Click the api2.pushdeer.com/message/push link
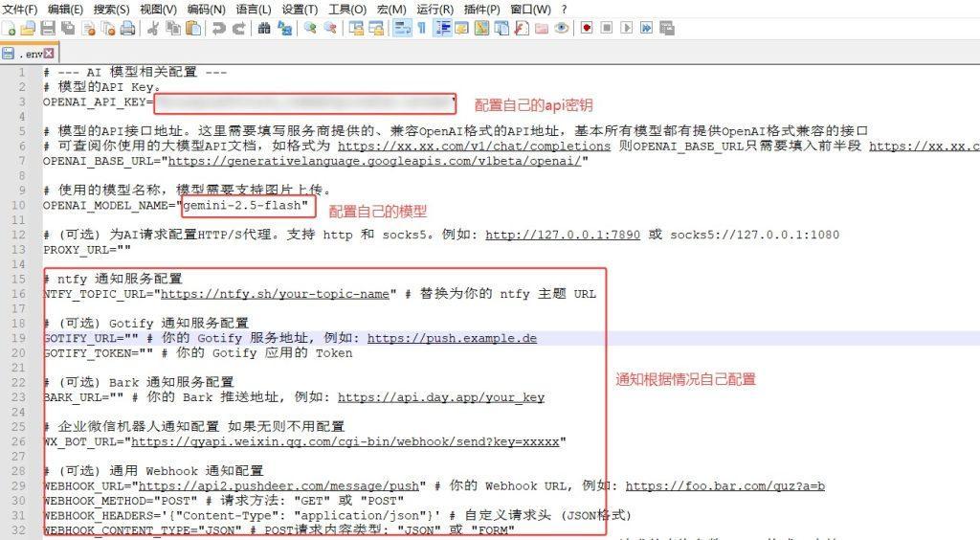 click(278, 485)
